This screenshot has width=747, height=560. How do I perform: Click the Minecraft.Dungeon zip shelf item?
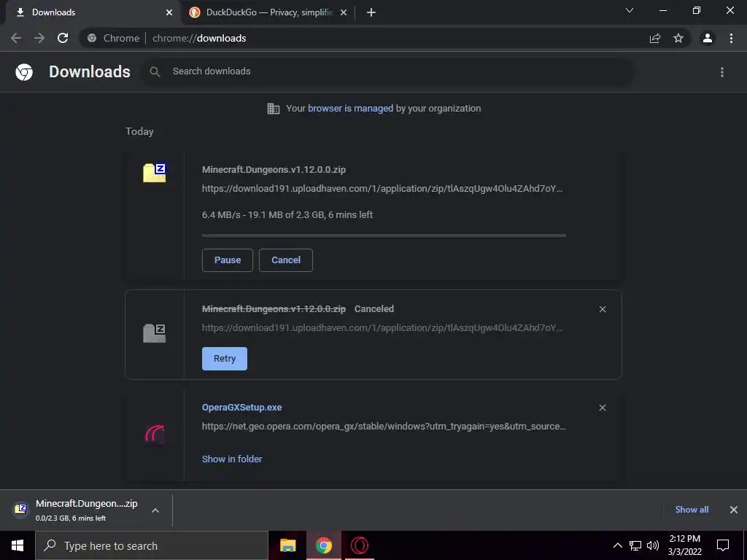(x=86, y=510)
